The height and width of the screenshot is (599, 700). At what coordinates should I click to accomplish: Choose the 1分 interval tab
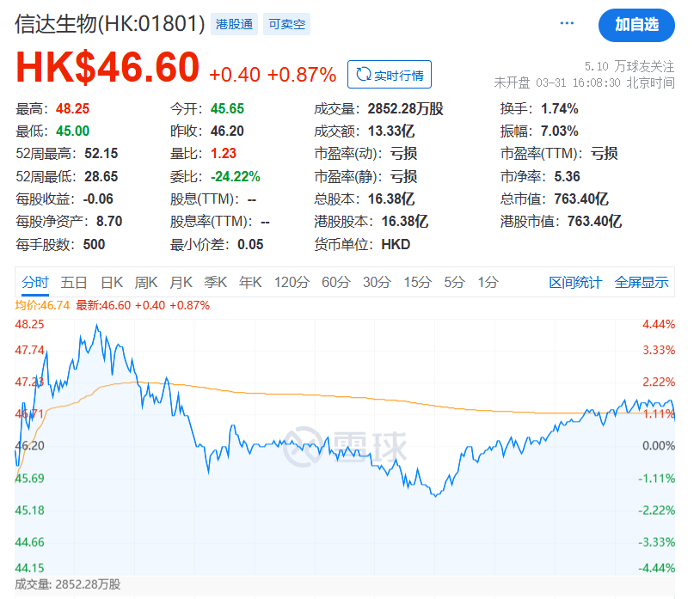[488, 283]
